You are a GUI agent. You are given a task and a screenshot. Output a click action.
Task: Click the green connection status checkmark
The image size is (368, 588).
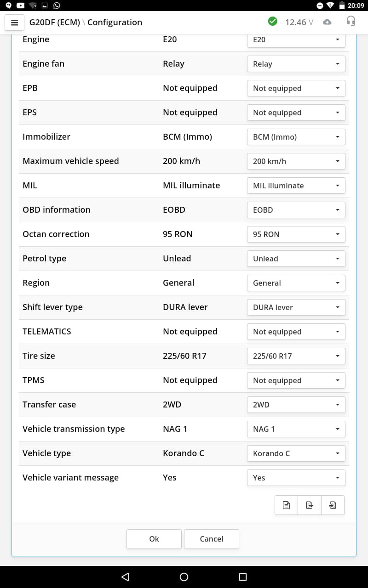272,21
